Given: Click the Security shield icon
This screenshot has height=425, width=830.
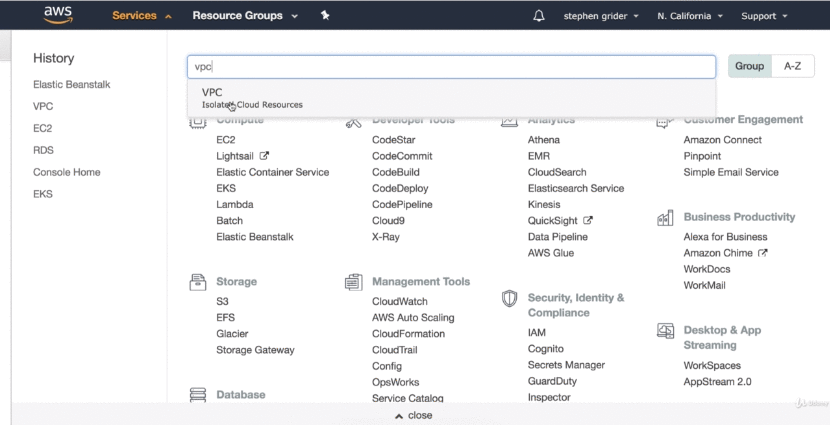Looking at the screenshot, I should [509, 298].
